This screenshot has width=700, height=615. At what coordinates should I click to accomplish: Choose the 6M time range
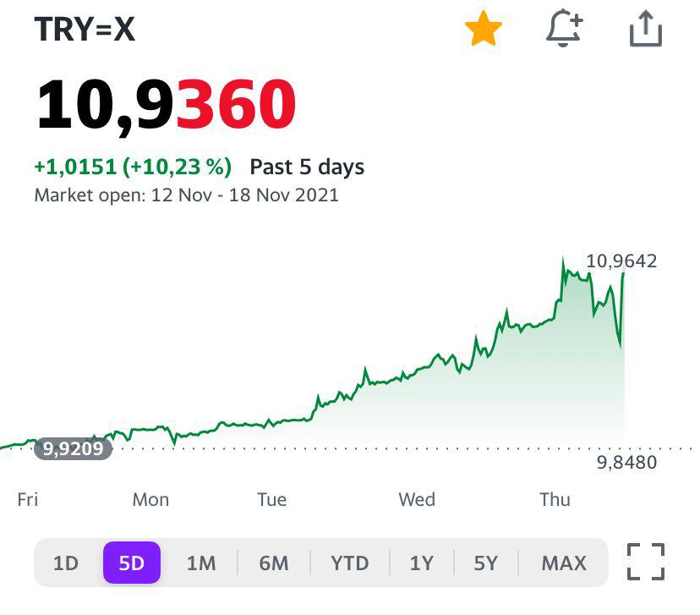273,563
